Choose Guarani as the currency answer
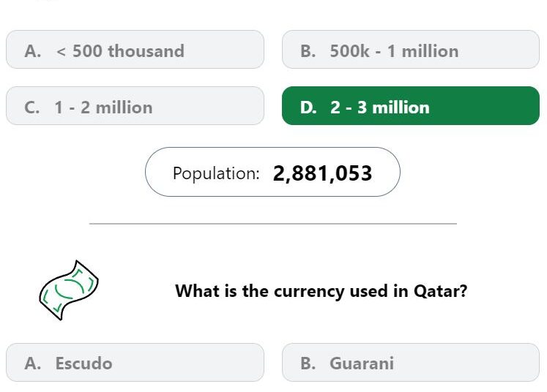 [x=411, y=363]
